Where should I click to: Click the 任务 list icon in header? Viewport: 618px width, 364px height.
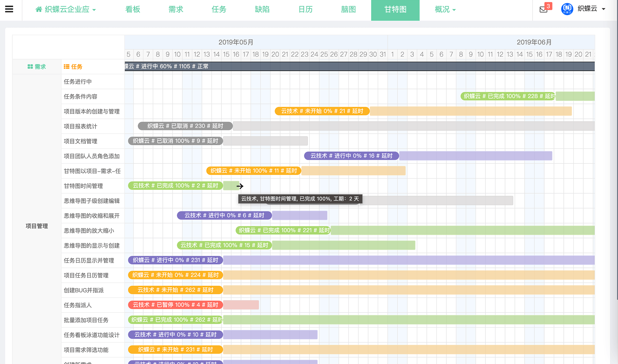coord(67,67)
